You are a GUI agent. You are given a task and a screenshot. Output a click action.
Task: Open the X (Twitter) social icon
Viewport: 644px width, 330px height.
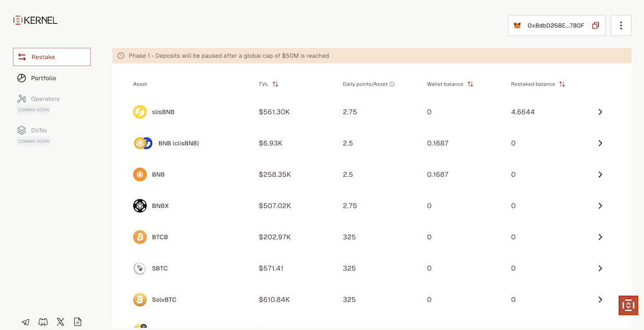(x=61, y=322)
